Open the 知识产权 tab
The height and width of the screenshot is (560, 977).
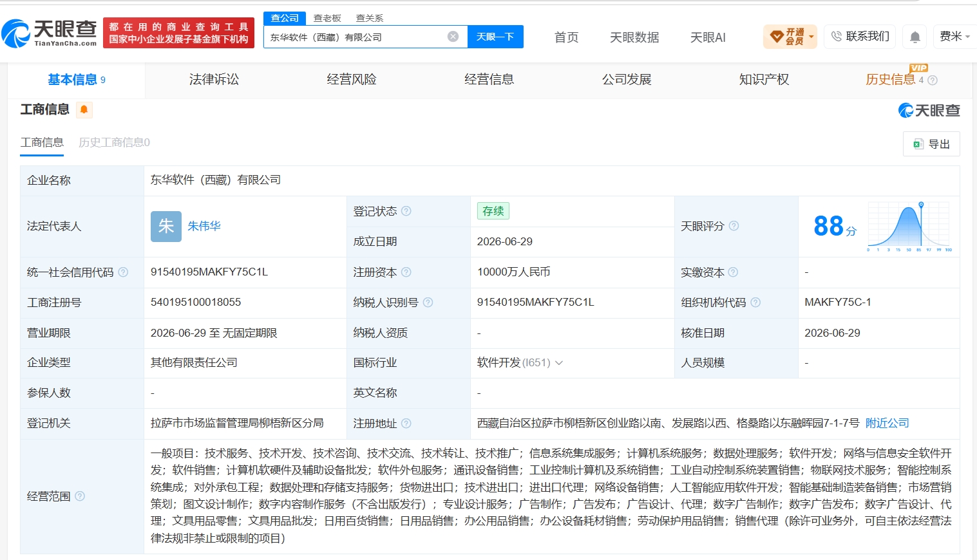pos(764,80)
